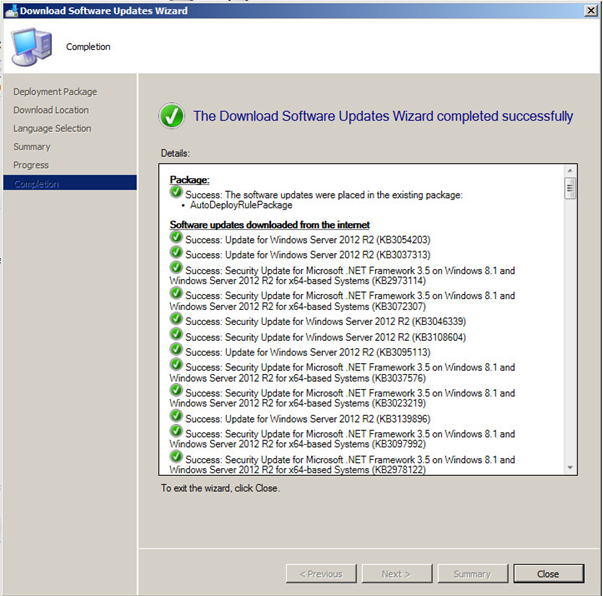Click the 'To exit the wizard, click Close.' text
The width and height of the screenshot is (603, 596).
click(x=220, y=488)
